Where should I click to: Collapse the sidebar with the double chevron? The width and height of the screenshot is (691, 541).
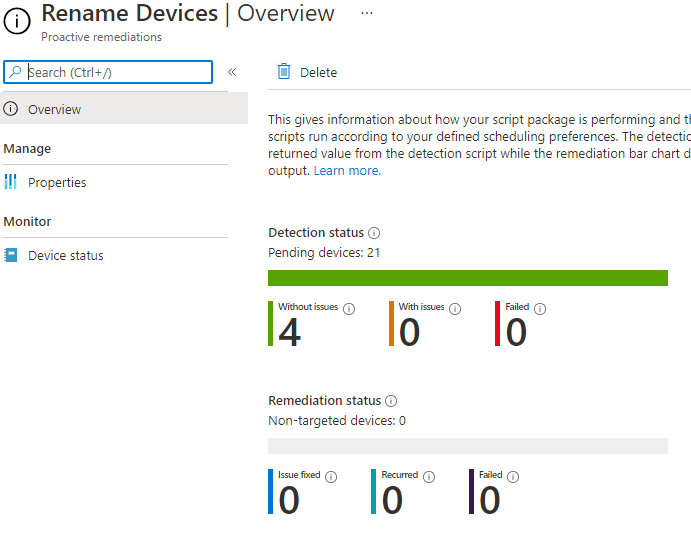point(232,72)
